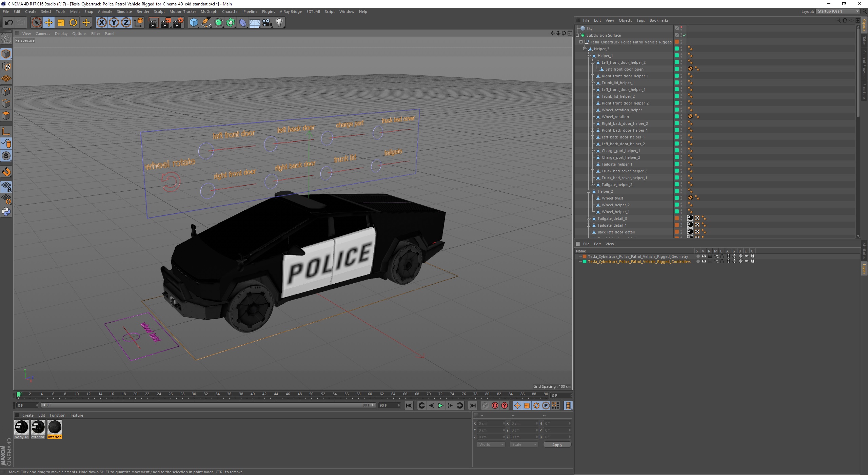This screenshot has height=475, width=868.
Task: Select the Rotate tool
Action: (73, 23)
